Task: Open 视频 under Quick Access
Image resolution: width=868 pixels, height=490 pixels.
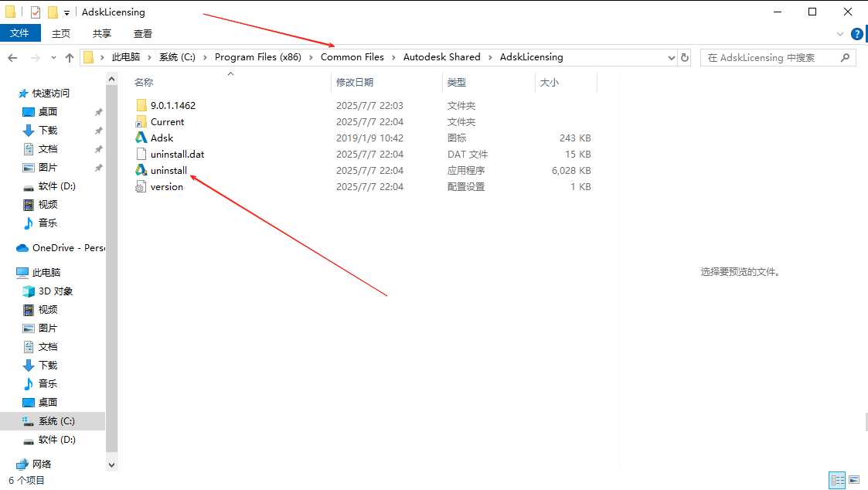Action: [48, 204]
